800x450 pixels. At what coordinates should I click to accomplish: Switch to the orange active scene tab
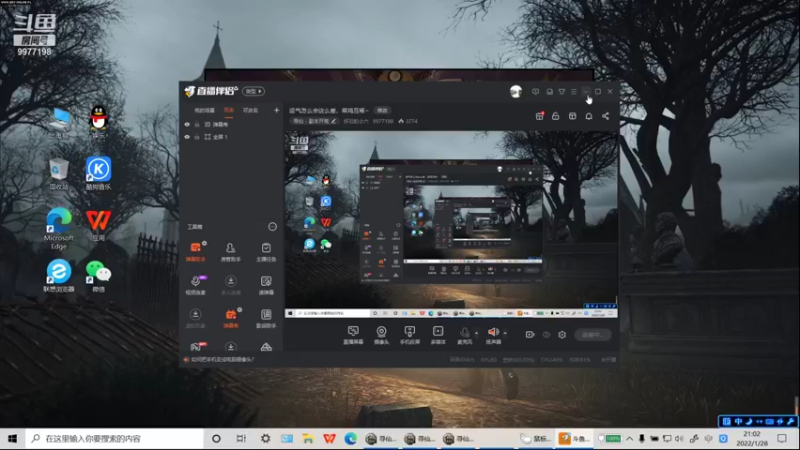(229, 110)
